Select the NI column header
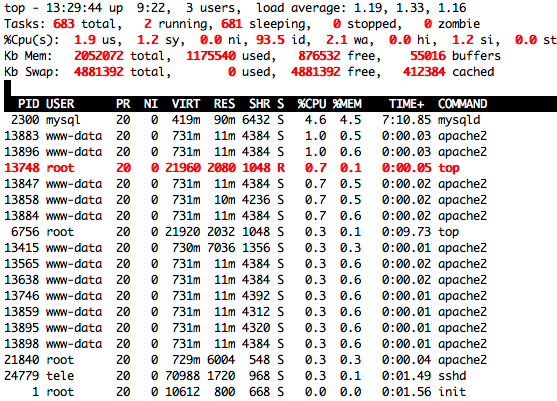The height and width of the screenshot is (401, 557). (x=151, y=104)
